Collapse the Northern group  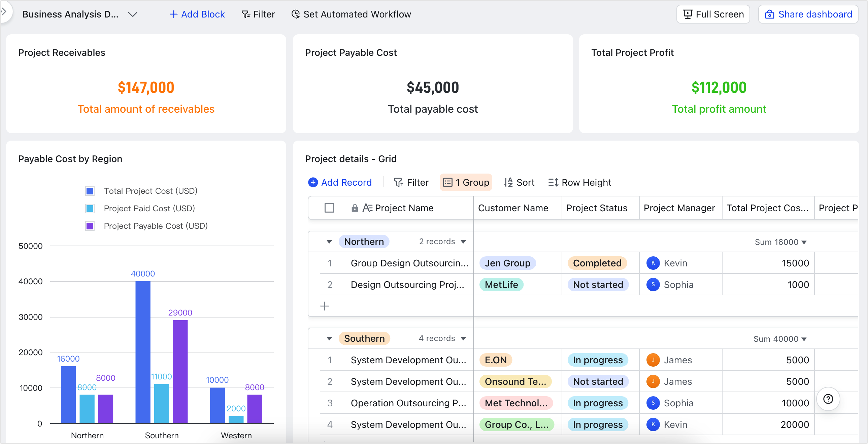[329, 242]
